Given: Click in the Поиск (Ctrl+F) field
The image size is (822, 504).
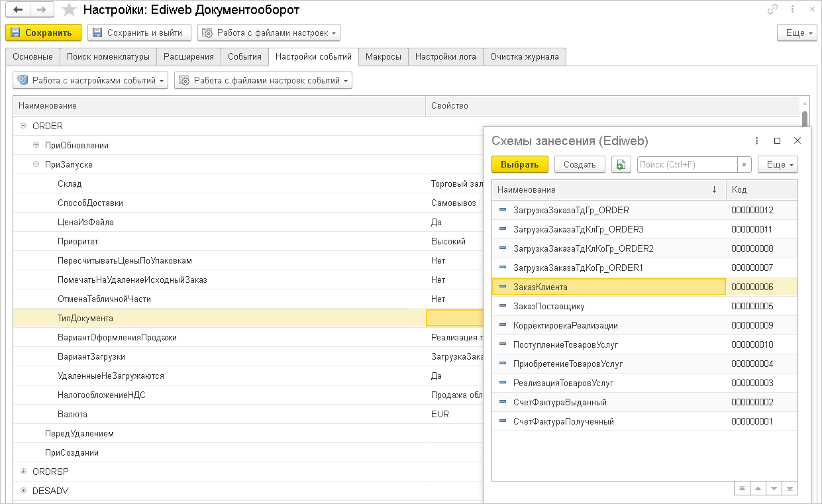Looking at the screenshot, I should click(686, 165).
